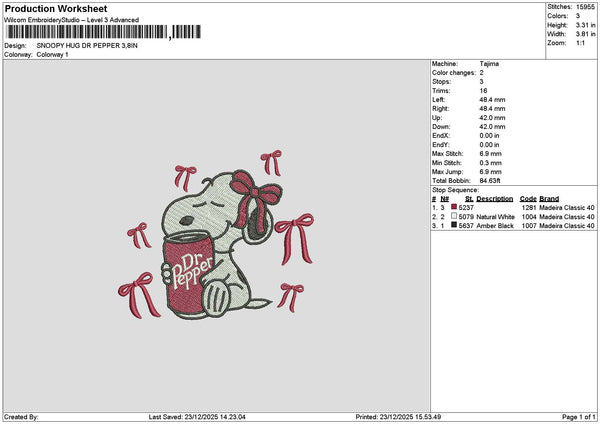Click the 'Brand' column header
This screenshot has height=424, width=600.
(x=549, y=199)
